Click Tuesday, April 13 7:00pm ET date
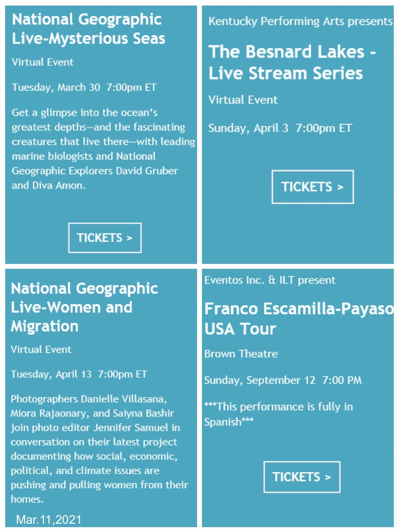The height and width of the screenshot is (532, 399). 79,374
